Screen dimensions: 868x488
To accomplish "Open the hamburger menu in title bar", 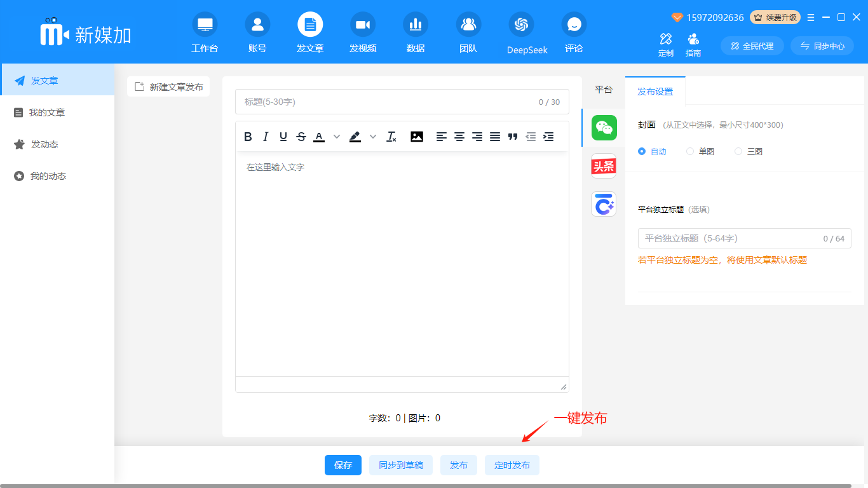I will pyautogui.click(x=811, y=18).
